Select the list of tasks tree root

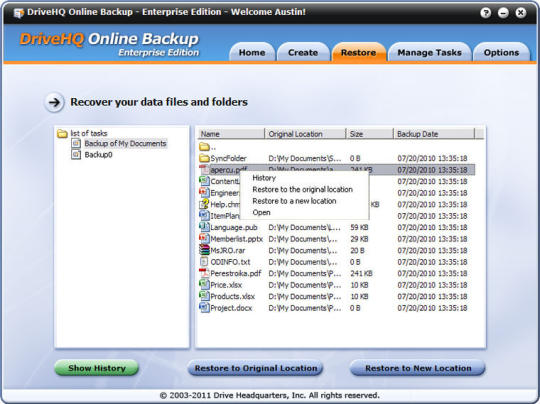coord(89,133)
